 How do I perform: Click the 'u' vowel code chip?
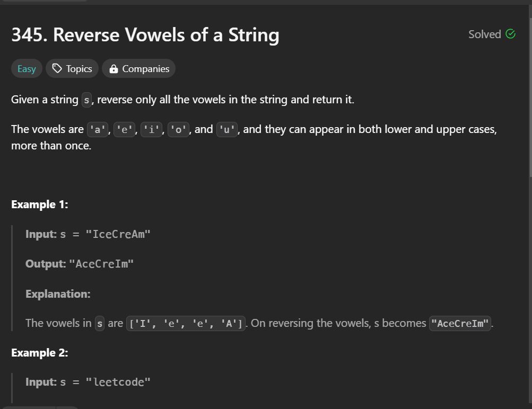(226, 129)
